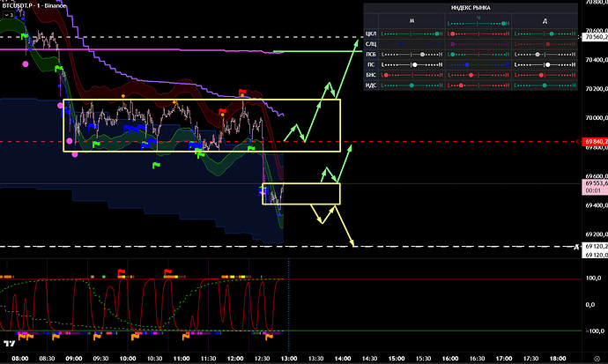Screen dimensions: 608x364
Task: Click the ЦКЛ row label in table
Action: [x=372, y=32]
